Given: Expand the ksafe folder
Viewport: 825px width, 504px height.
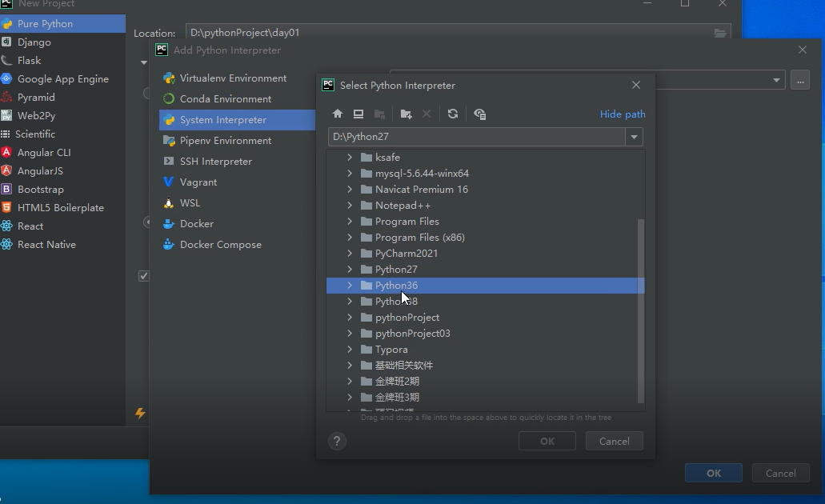Looking at the screenshot, I should pyautogui.click(x=350, y=158).
